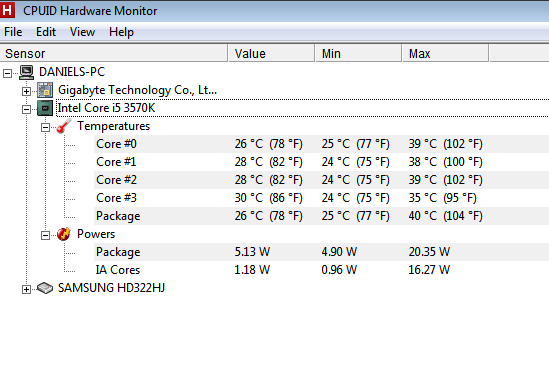Screen dimensions: 549x389
Task: Click the Temperatures thermometer icon
Action: coord(64,126)
